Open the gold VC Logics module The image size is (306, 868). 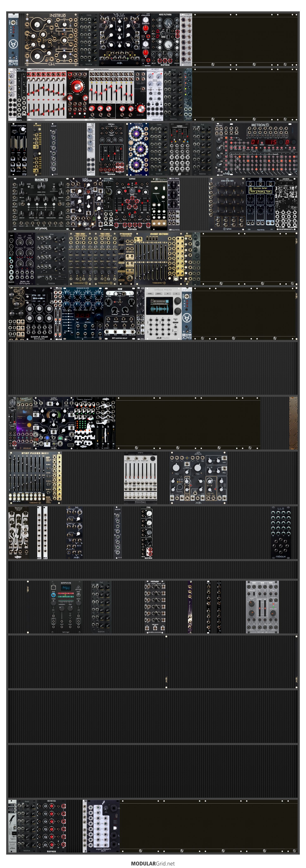37,149
